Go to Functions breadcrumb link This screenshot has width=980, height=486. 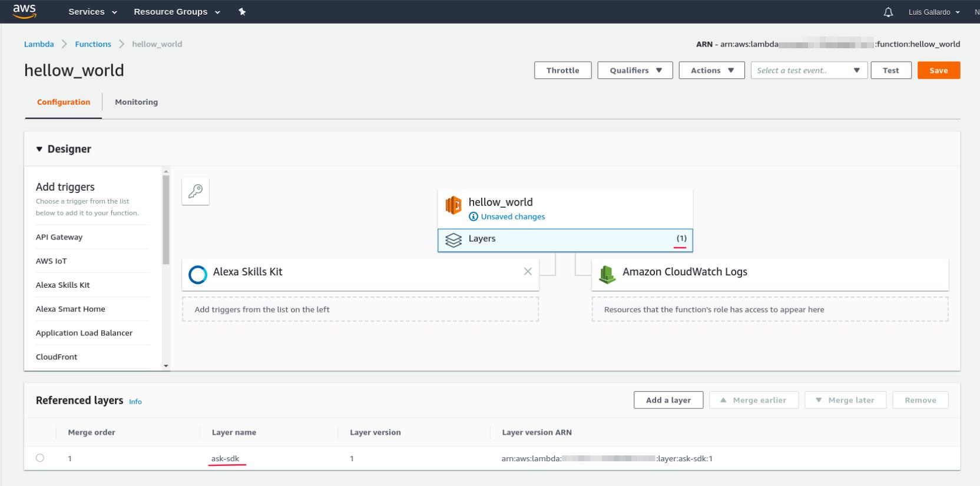(x=93, y=44)
